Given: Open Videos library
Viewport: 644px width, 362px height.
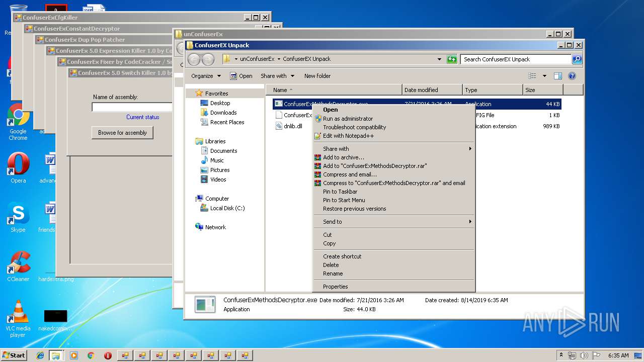Looking at the screenshot, I should [218, 179].
